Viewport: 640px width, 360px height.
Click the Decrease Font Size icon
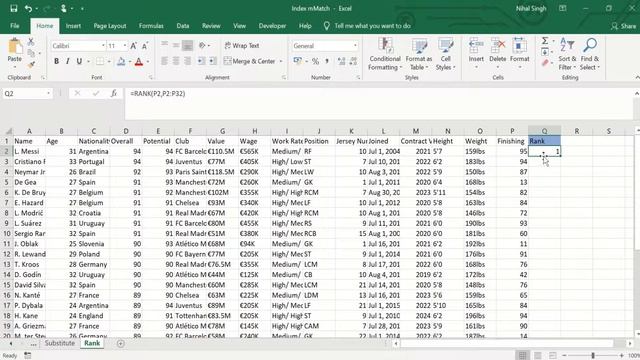click(x=145, y=46)
